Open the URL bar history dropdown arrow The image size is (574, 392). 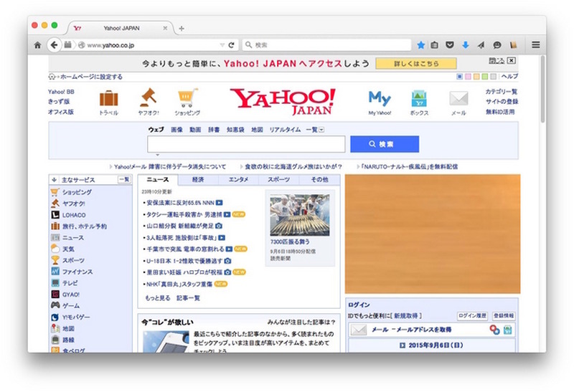coord(222,45)
